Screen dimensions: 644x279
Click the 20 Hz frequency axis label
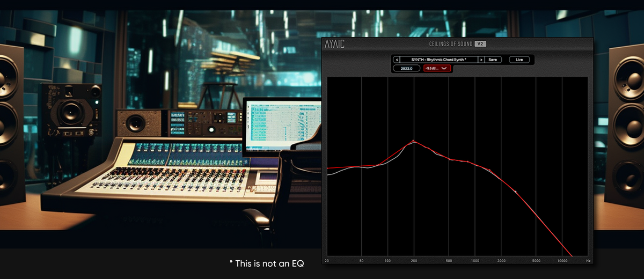pos(327,261)
